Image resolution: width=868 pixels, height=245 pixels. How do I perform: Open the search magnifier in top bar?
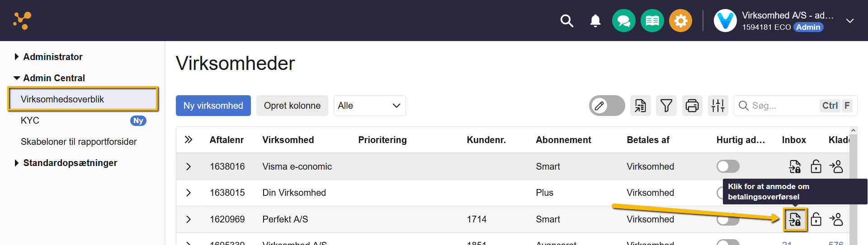coord(566,21)
